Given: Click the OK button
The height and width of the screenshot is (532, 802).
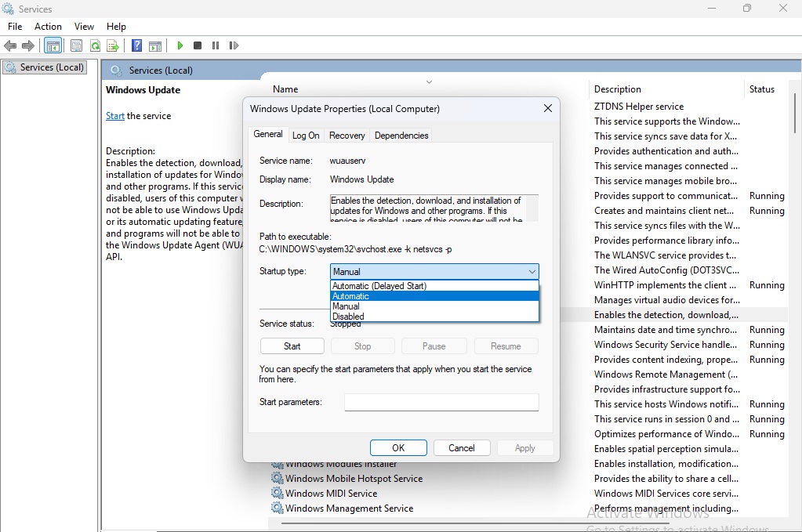Looking at the screenshot, I should point(398,447).
